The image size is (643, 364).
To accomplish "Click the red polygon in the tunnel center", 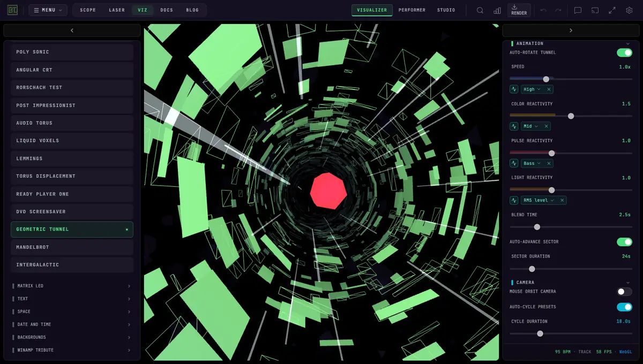I will (328, 191).
